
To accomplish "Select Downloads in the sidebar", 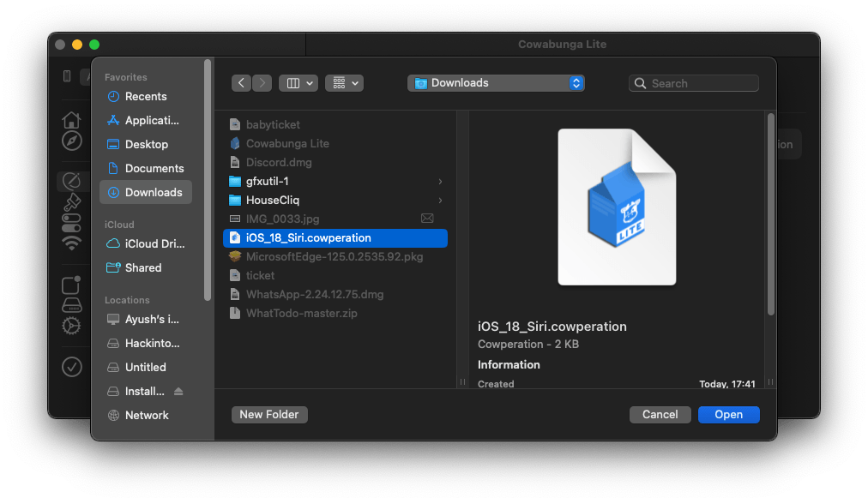I will tap(146, 192).
